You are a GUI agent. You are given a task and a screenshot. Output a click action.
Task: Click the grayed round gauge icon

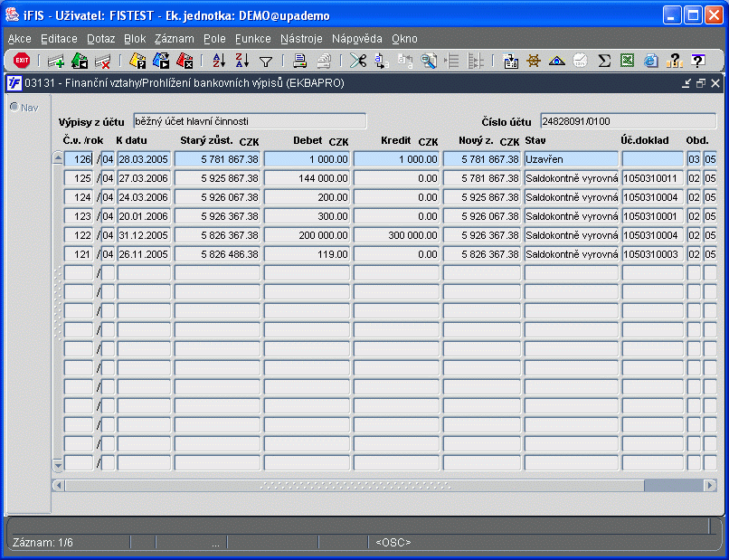[x=581, y=61]
